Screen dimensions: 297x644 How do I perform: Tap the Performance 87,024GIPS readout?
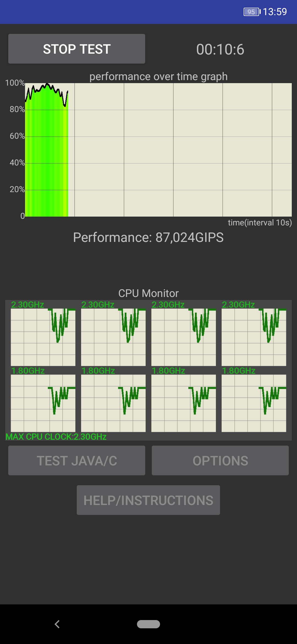coord(148,237)
